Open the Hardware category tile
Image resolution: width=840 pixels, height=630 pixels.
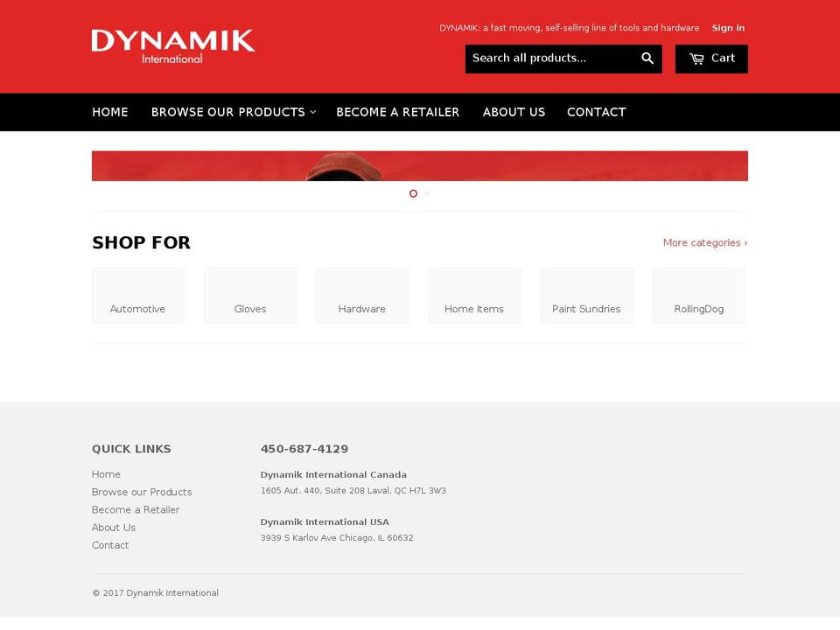point(362,295)
